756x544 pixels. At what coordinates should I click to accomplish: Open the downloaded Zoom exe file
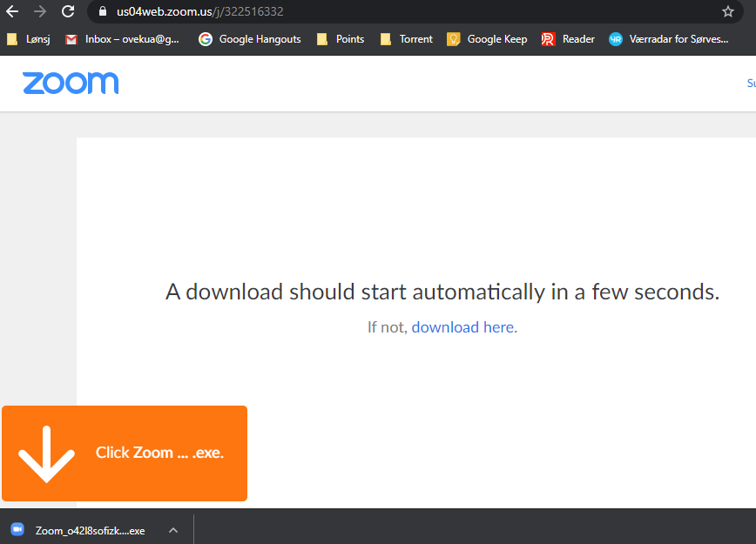click(x=91, y=530)
